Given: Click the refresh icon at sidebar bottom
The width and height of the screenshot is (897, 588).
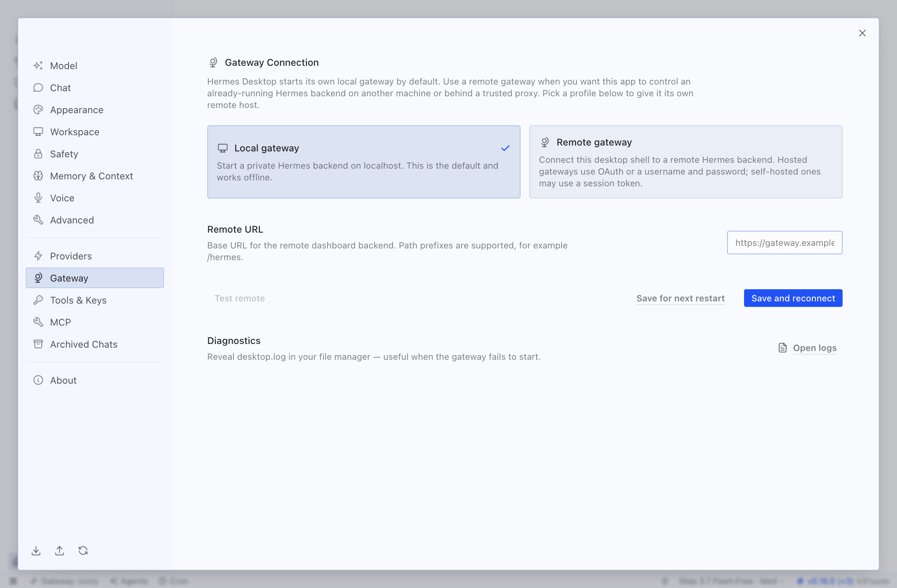Looking at the screenshot, I should 83,551.
